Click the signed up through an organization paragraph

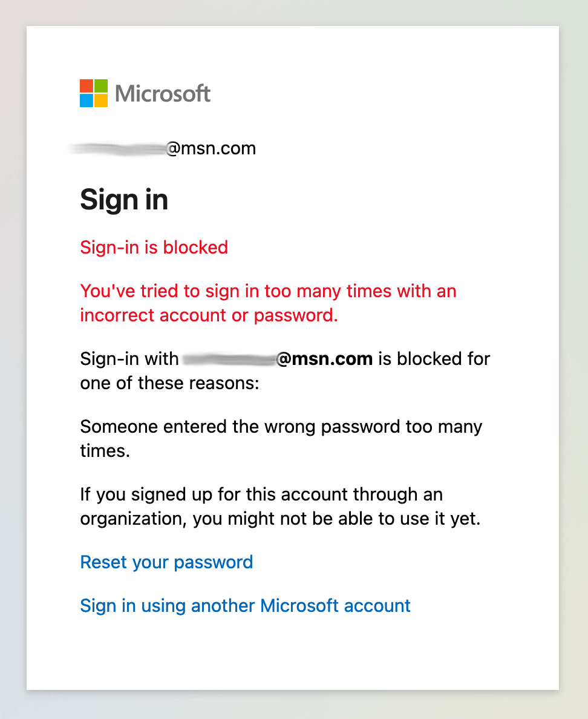click(x=280, y=507)
